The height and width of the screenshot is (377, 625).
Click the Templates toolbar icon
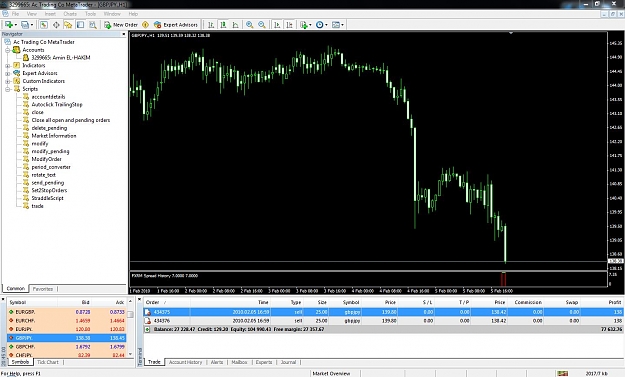[336, 25]
